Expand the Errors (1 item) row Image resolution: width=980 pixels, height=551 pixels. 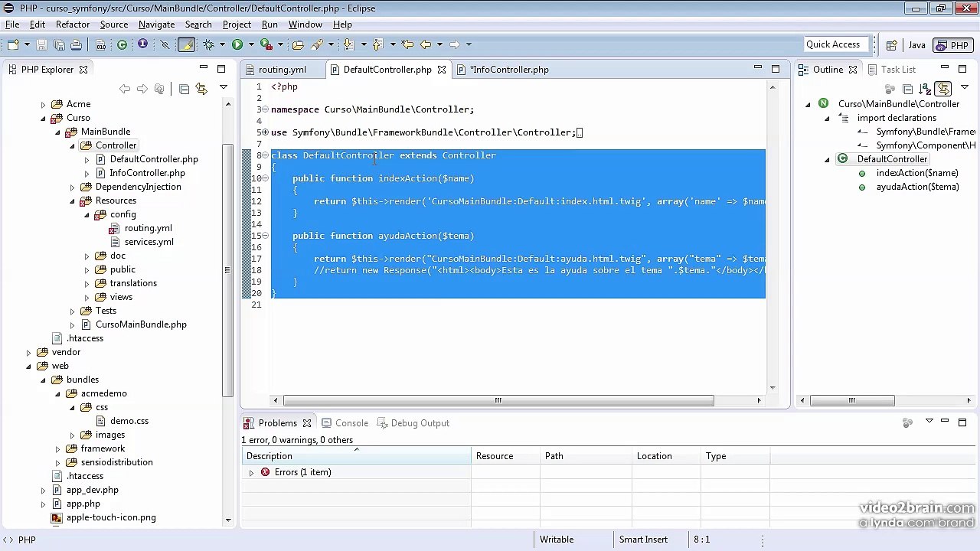coord(251,472)
